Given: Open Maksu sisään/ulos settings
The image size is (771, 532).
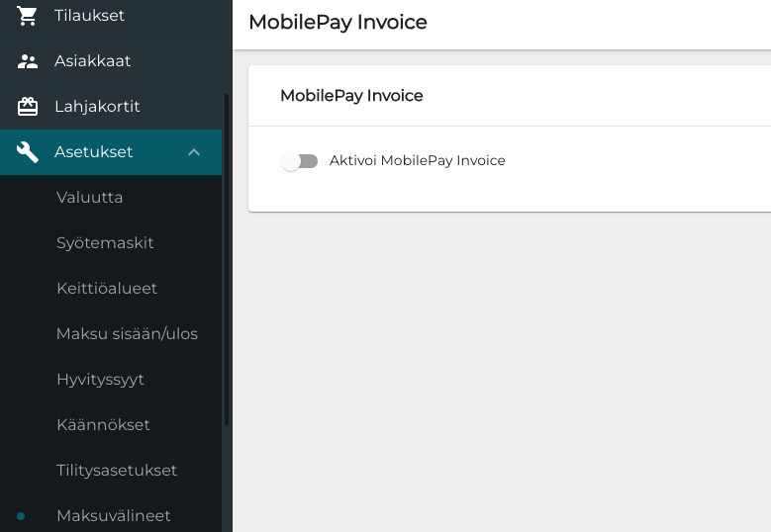Looking at the screenshot, I should pos(127,334).
